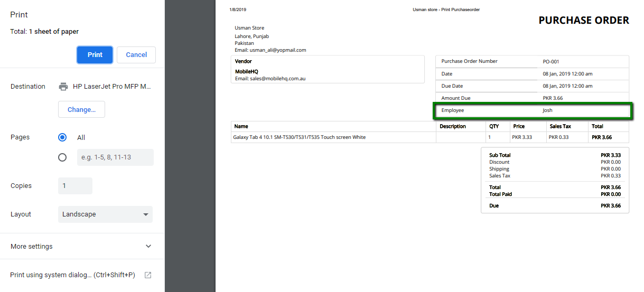Click the Vendor heading

click(x=244, y=62)
